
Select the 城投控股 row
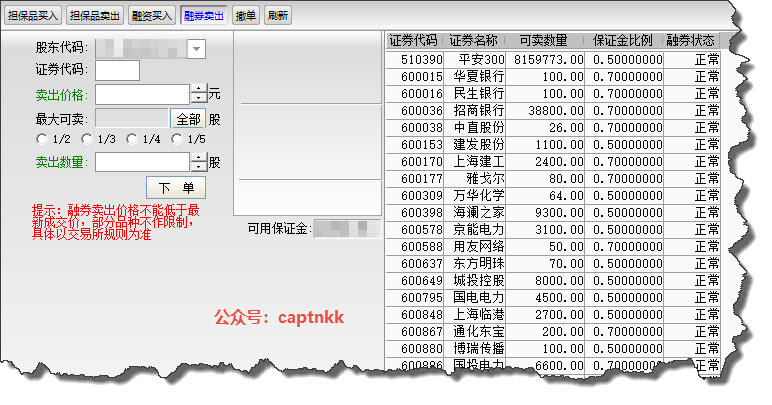pyautogui.click(x=553, y=280)
